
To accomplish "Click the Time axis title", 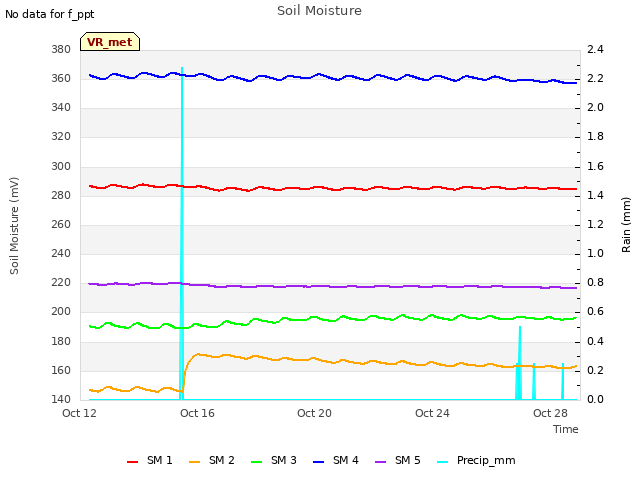I will [566, 429].
